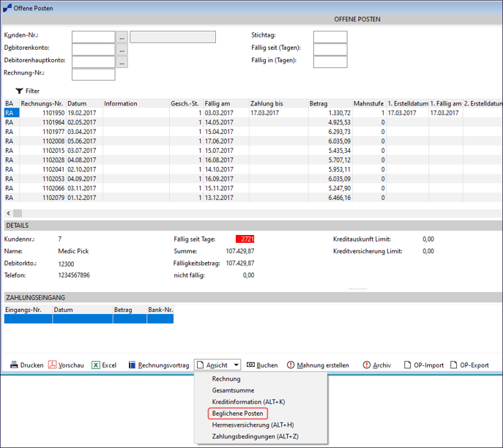Select invoice row 1101950
The width and height of the screenshot is (503, 448).
253,113
